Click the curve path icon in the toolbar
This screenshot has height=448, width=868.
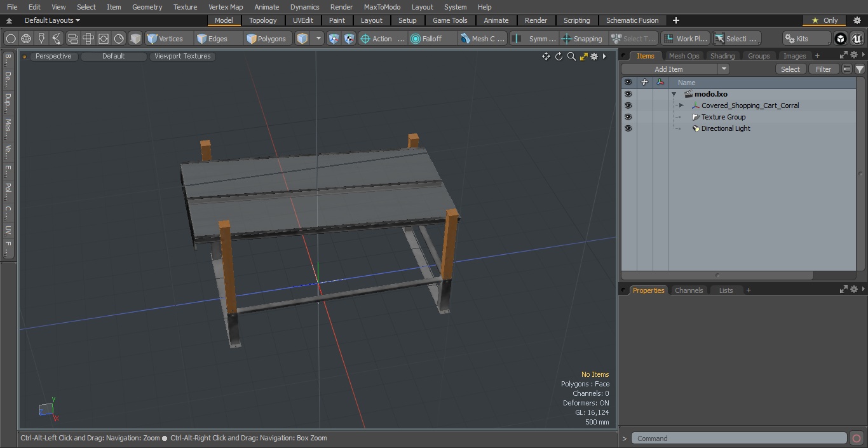[57, 39]
